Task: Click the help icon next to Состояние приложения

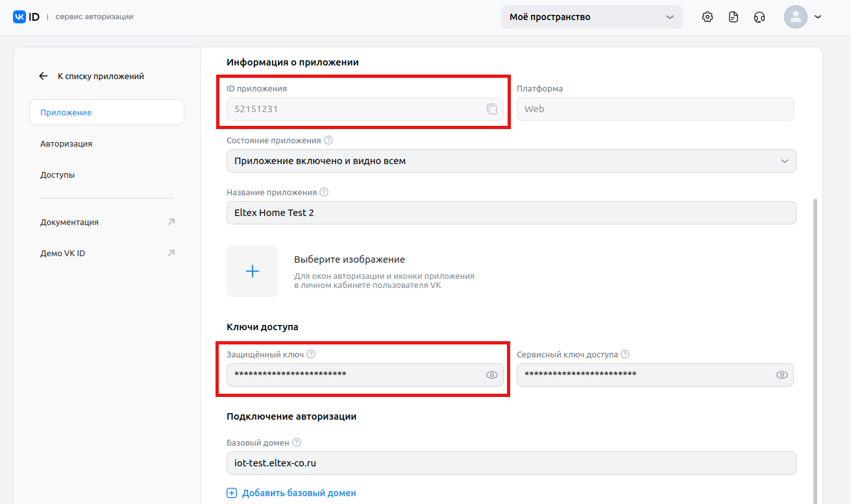Action: click(x=328, y=140)
